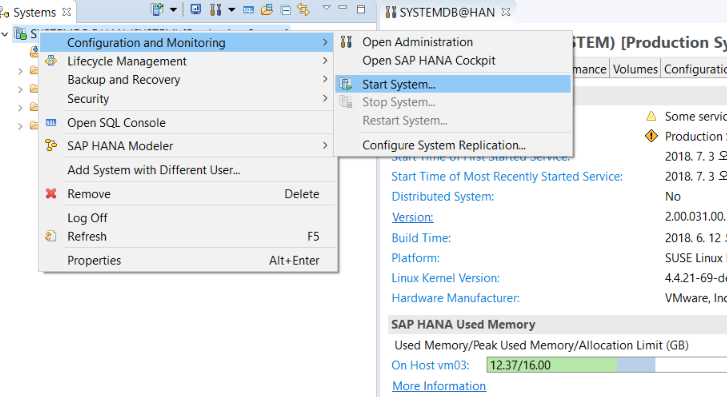727x397 pixels.
Task: Click the orange diamond Production System icon
Action: [651, 136]
